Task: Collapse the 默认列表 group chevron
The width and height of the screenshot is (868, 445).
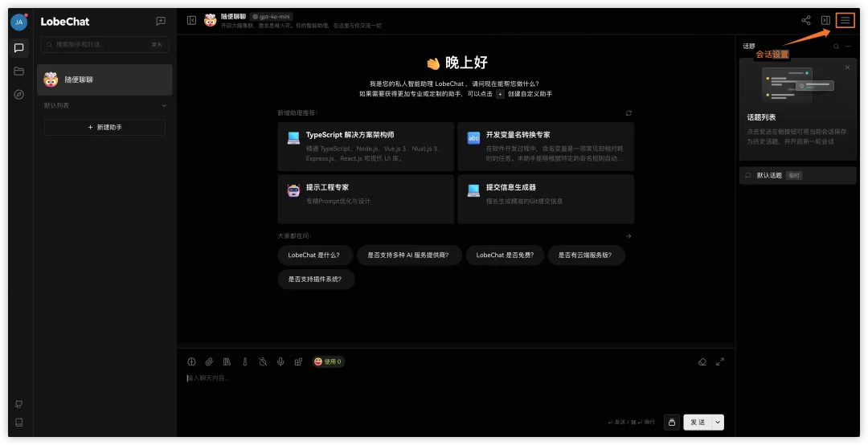Action: 164,105
